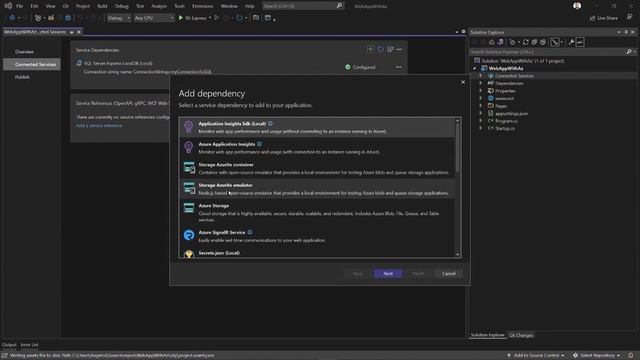Open the Any CPU platform dropdown

[153, 18]
